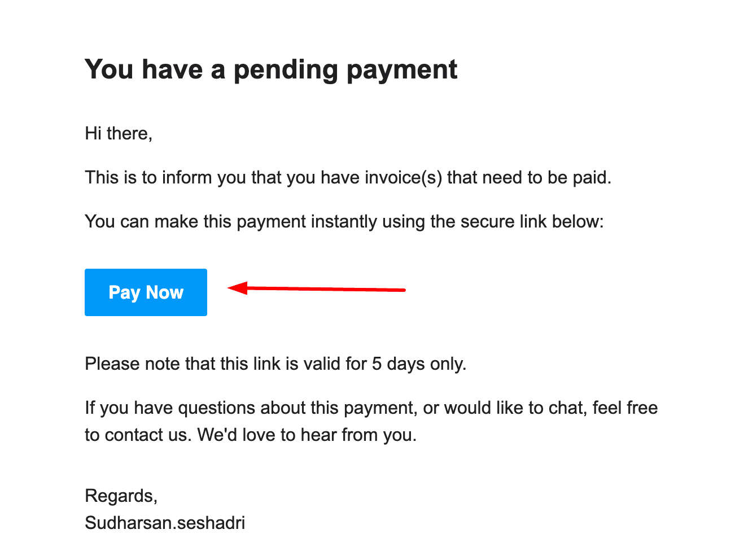Click the "5 days" validity text

(393, 364)
